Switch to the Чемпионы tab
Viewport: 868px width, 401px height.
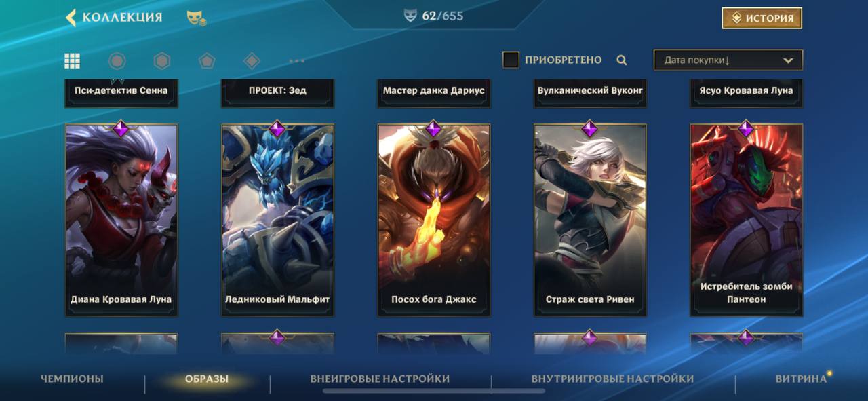click(72, 379)
